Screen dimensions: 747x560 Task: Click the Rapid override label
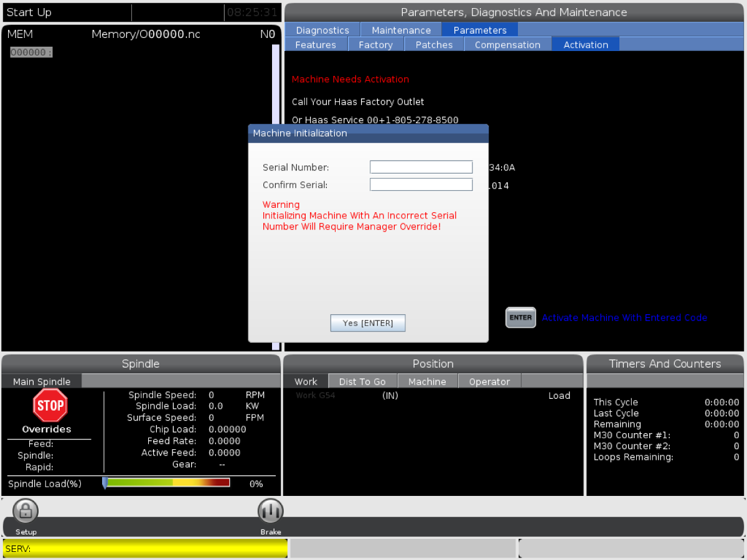tap(39, 467)
